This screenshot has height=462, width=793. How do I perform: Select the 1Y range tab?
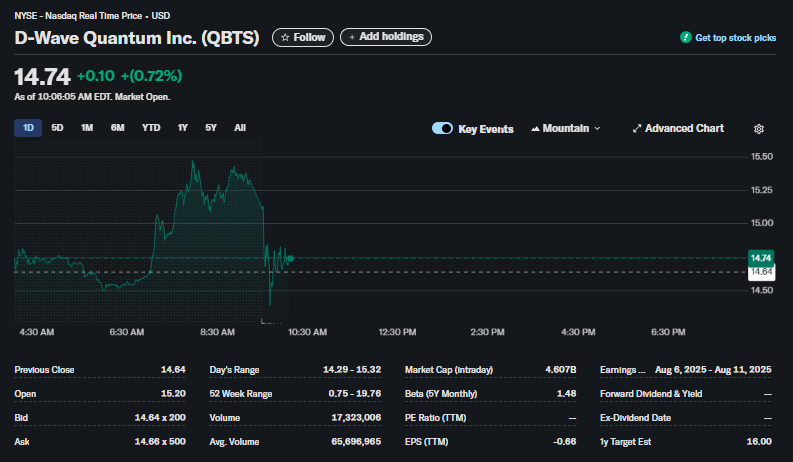pyautogui.click(x=183, y=128)
